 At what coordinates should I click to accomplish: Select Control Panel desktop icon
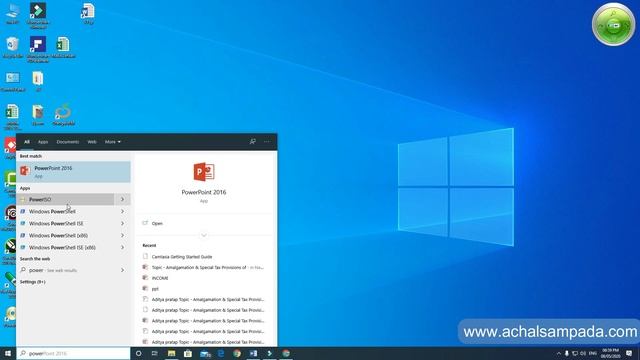(13, 81)
